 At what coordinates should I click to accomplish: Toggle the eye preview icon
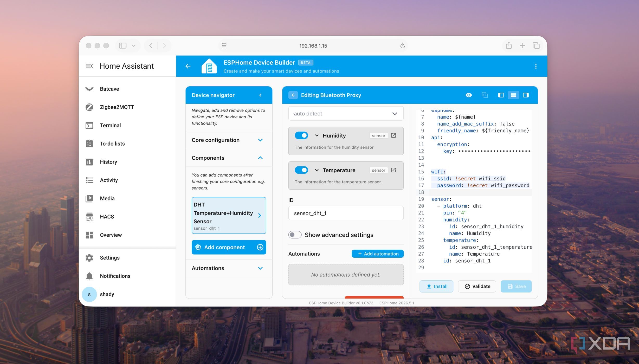coord(468,95)
